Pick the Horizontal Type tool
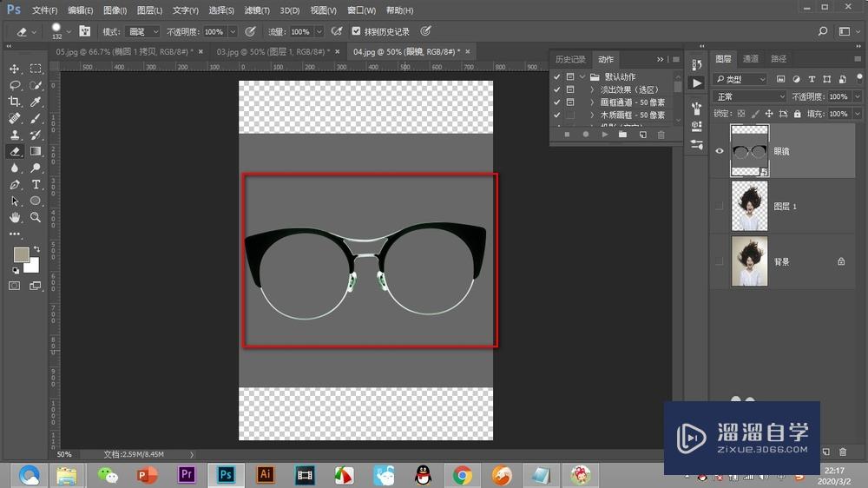 [36, 185]
